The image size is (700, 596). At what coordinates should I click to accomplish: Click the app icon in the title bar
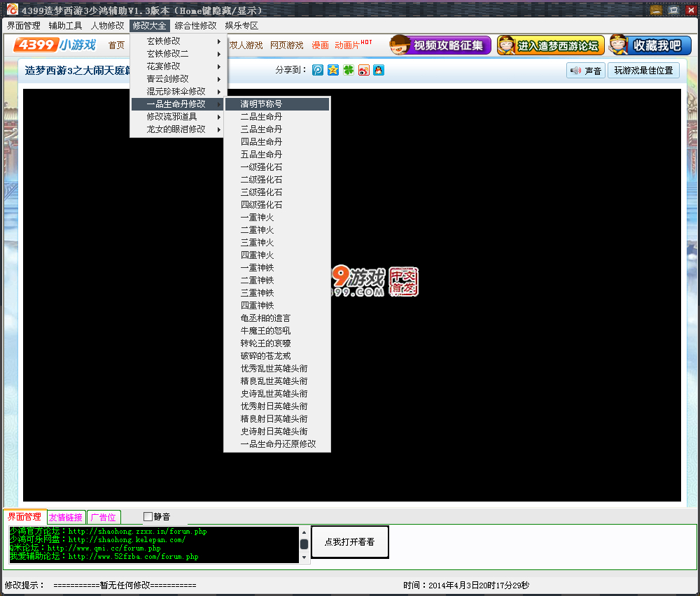pyautogui.click(x=12, y=9)
